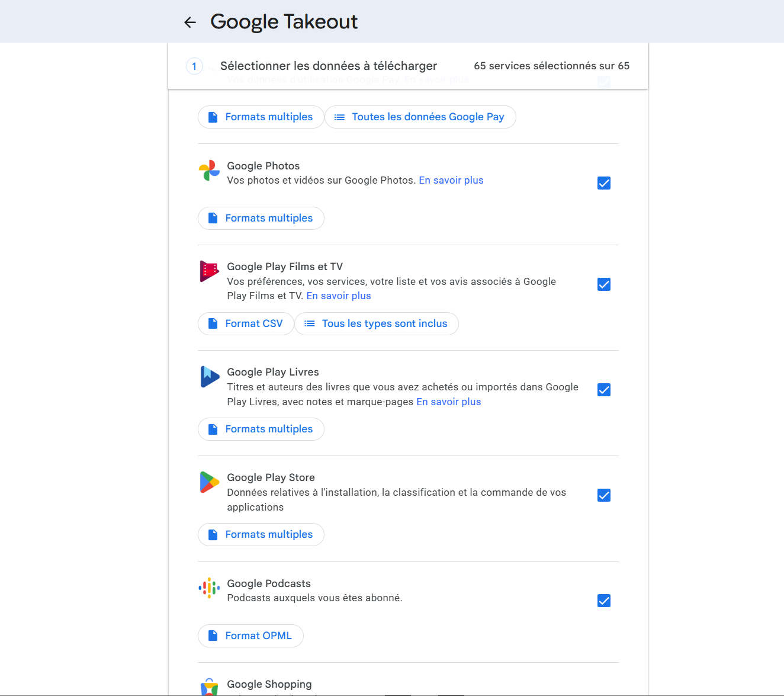The width and height of the screenshot is (784, 696).
Task: Click the Google Photos service title
Action: click(264, 166)
